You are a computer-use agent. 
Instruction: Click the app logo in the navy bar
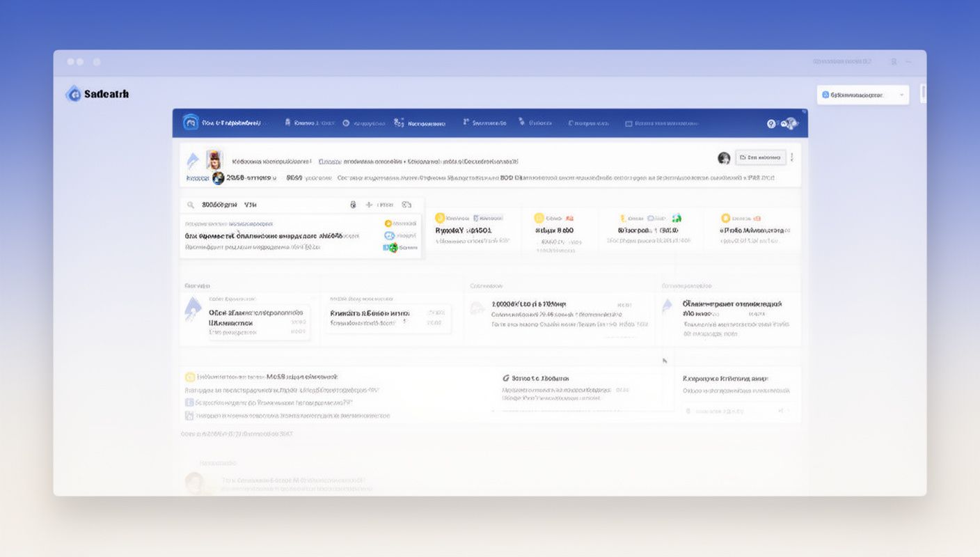[x=191, y=123]
